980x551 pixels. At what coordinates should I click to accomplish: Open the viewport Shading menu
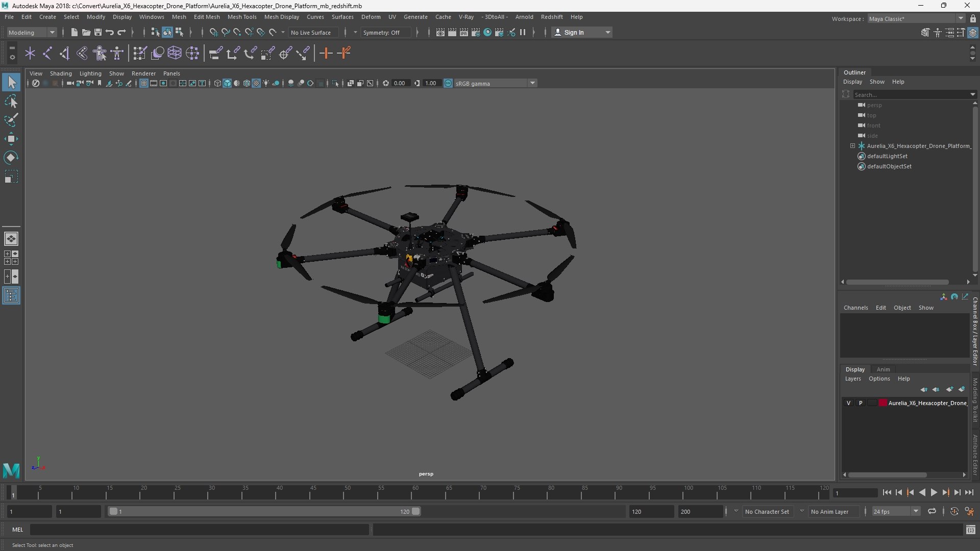pos(61,73)
